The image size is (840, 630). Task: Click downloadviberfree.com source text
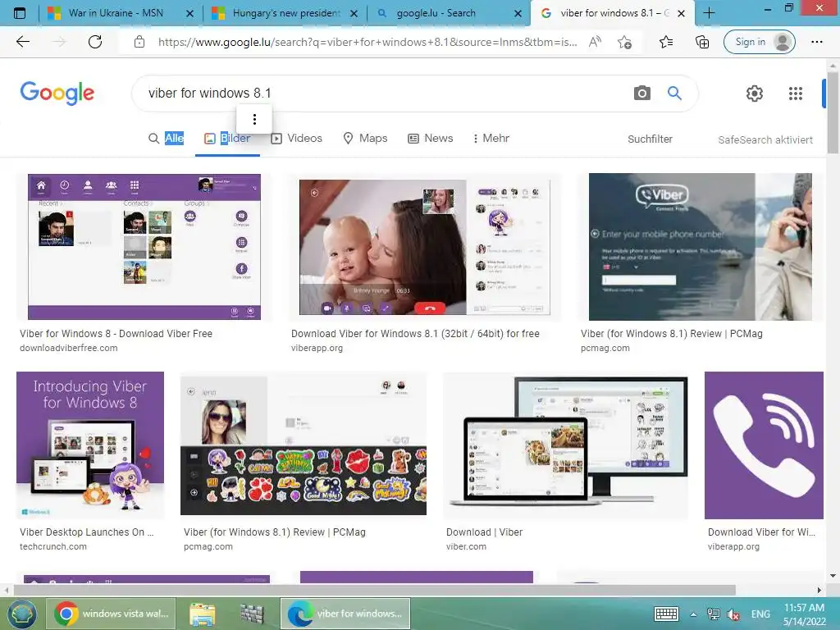(69, 348)
